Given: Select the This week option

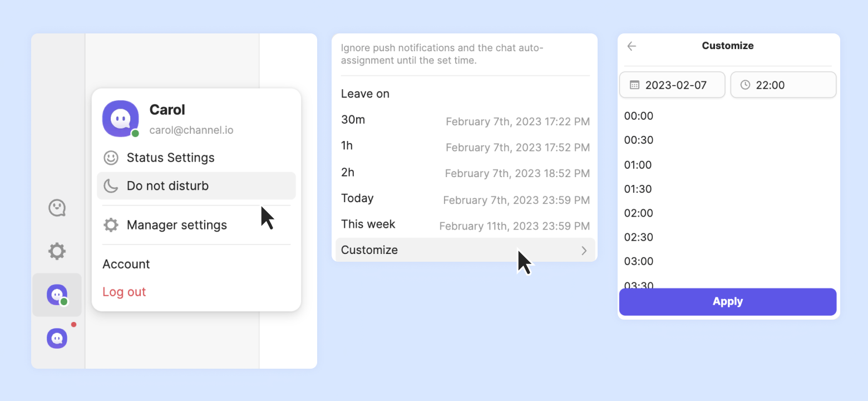Looking at the screenshot, I should pos(465,225).
